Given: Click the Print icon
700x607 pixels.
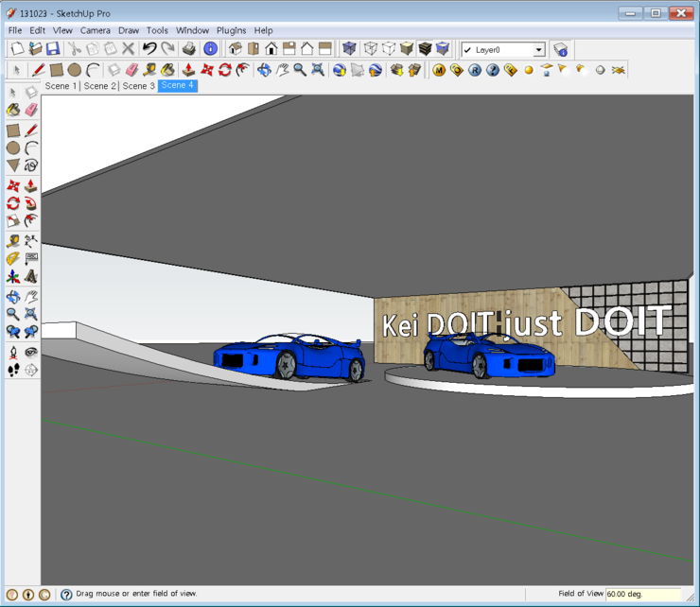Looking at the screenshot, I should click(x=189, y=48).
